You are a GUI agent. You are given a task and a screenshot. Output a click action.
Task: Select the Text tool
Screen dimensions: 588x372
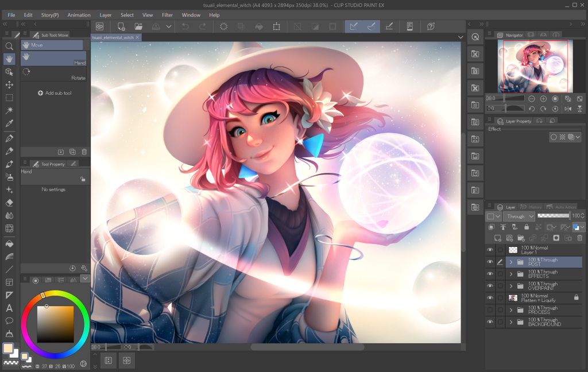click(x=9, y=308)
